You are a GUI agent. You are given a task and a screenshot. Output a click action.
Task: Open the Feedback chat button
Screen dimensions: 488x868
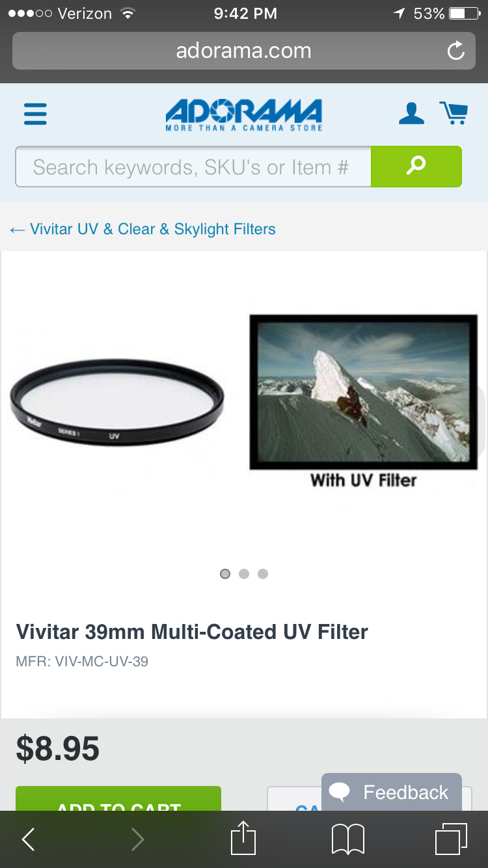[392, 792]
